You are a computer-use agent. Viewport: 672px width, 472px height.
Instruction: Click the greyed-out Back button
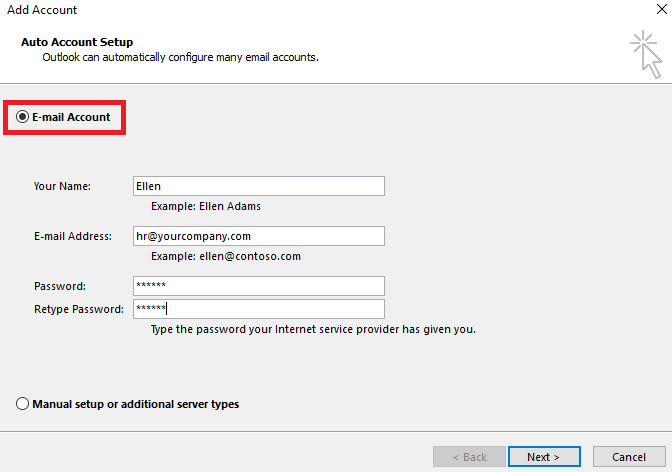[469, 457]
